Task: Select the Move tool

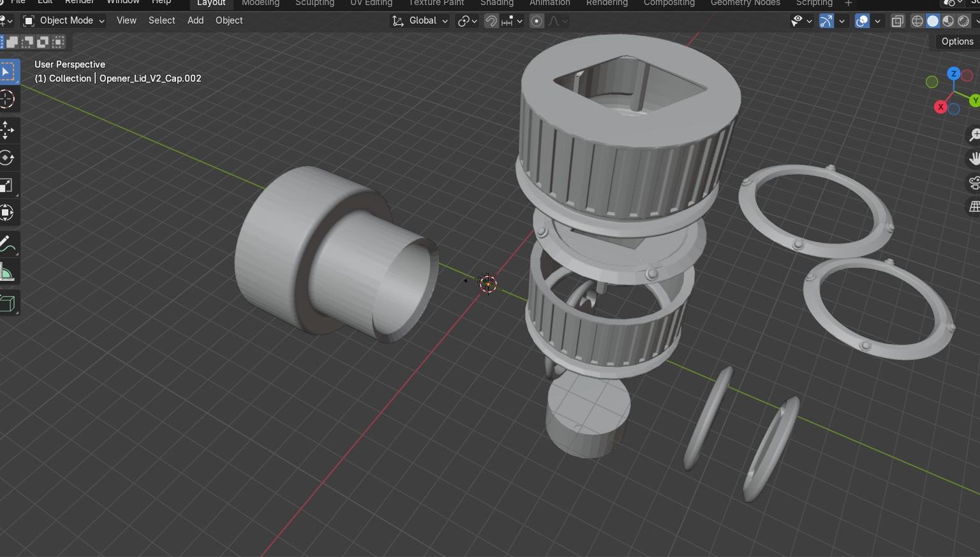Action: point(7,130)
